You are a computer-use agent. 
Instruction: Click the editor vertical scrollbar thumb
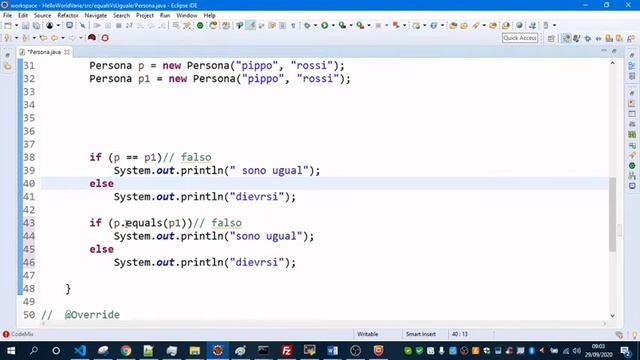pos(612,214)
